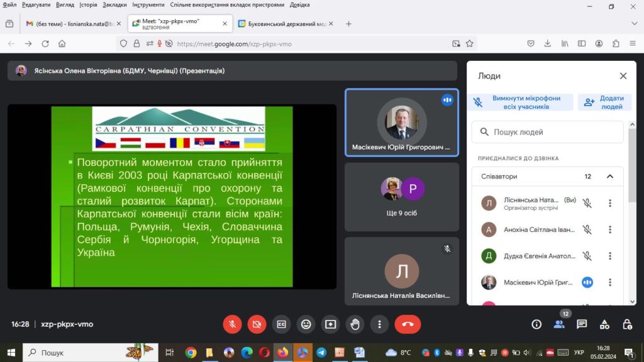
Task: Turn on captions with the CC button
Action: 281,324
